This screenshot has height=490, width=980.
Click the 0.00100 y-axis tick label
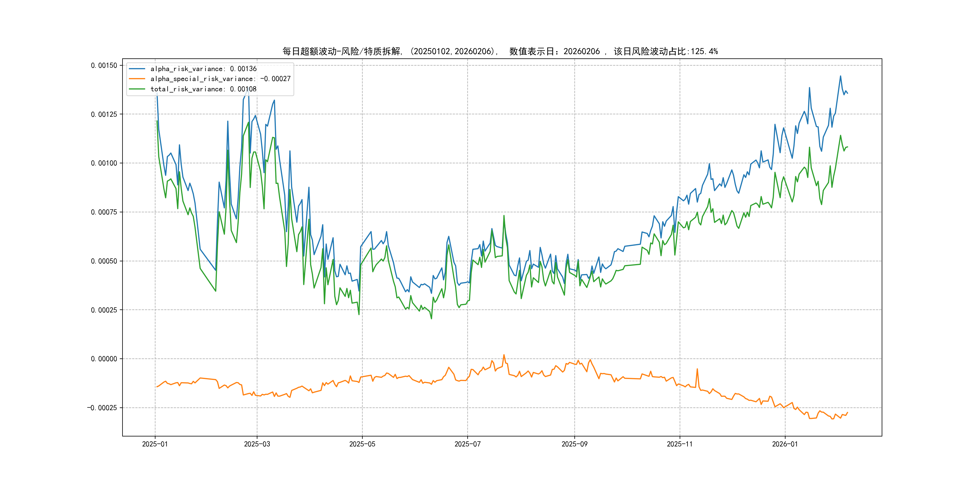click(104, 163)
